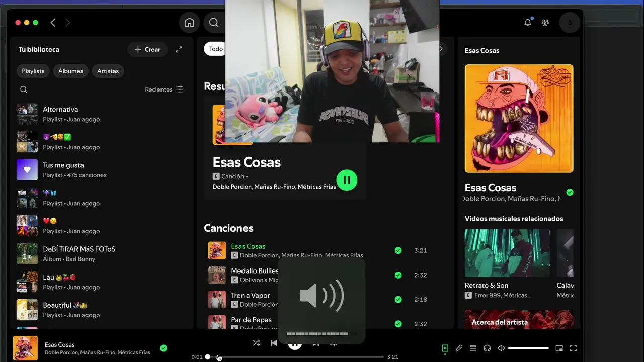Enter full screen mode
The image size is (644, 362).
tap(573, 348)
